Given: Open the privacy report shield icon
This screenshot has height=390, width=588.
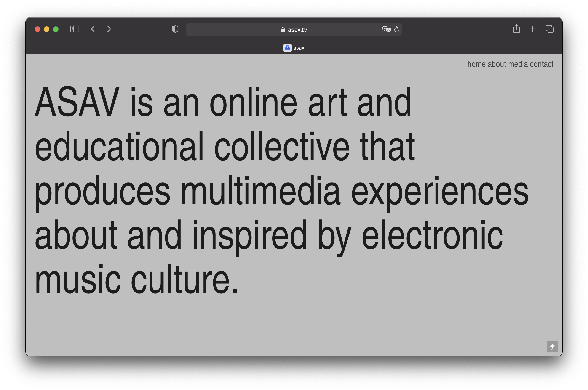Looking at the screenshot, I should (175, 29).
